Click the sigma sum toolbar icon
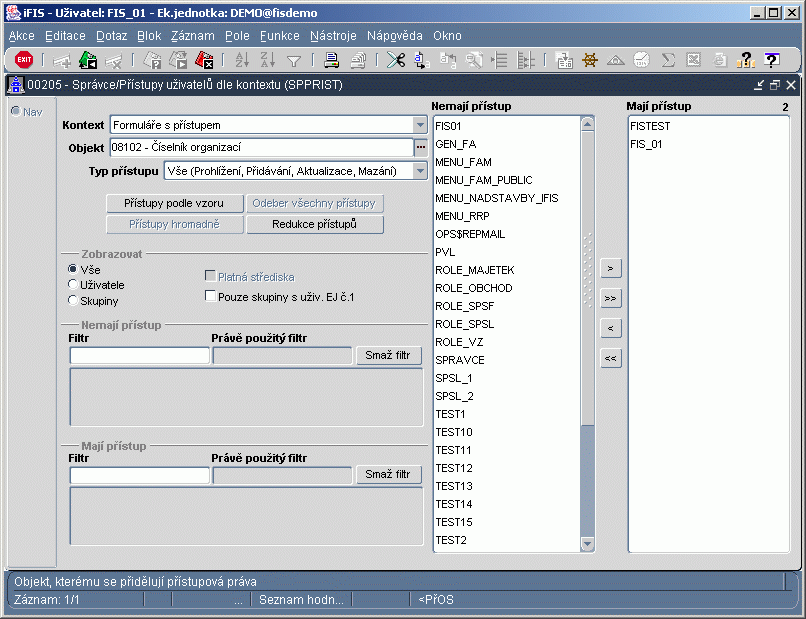This screenshot has width=806, height=619. coord(668,61)
